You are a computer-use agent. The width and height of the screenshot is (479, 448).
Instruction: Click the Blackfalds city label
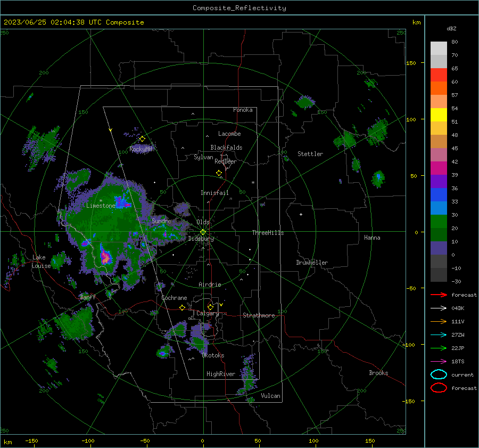point(226,148)
